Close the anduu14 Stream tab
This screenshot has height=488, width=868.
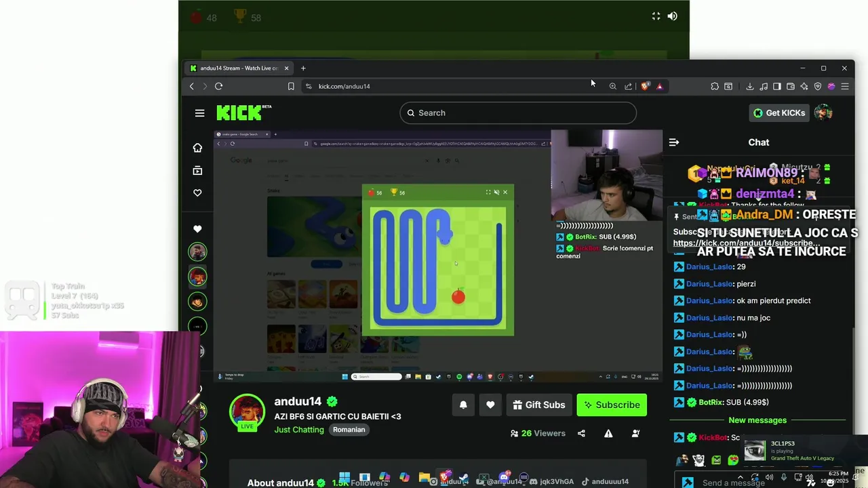(x=286, y=68)
